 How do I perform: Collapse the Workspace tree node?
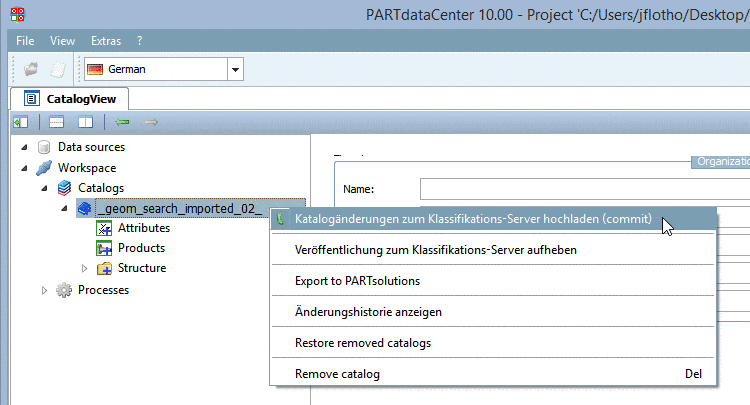(x=24, y=168)
